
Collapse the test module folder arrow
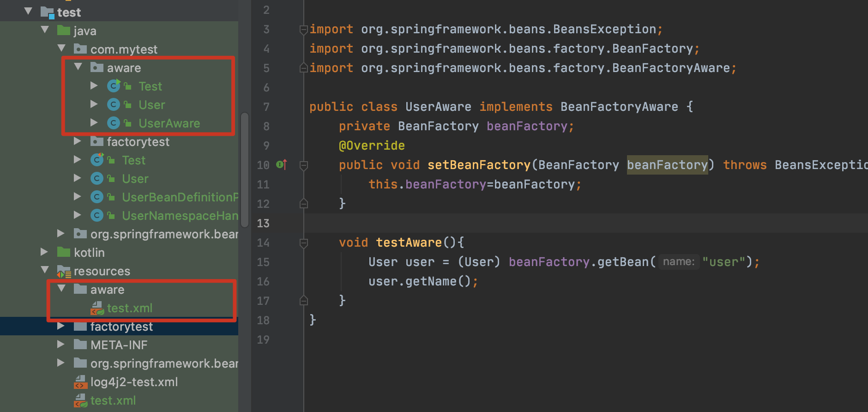pyautogui.click(x=28, y=11)
